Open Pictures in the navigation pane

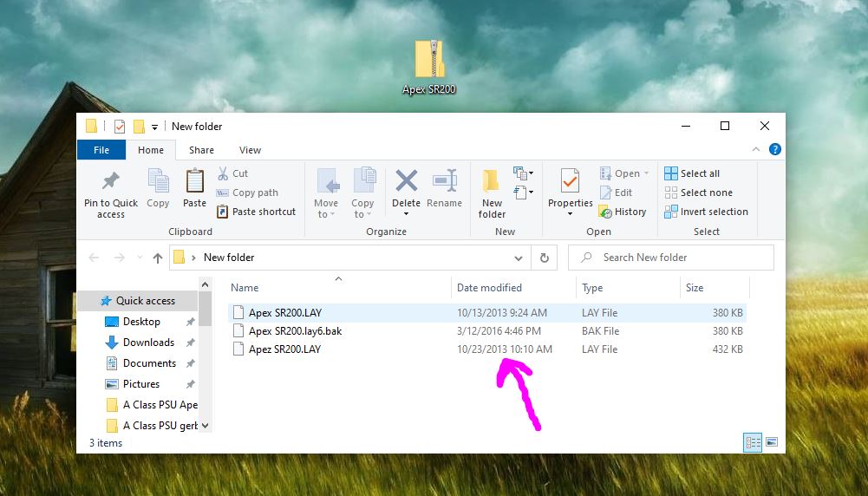[141, 384]
